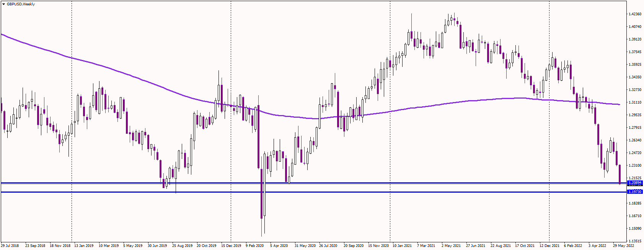
Task: Click the 5 Apr 2020 date label
Action: point(279,246)
